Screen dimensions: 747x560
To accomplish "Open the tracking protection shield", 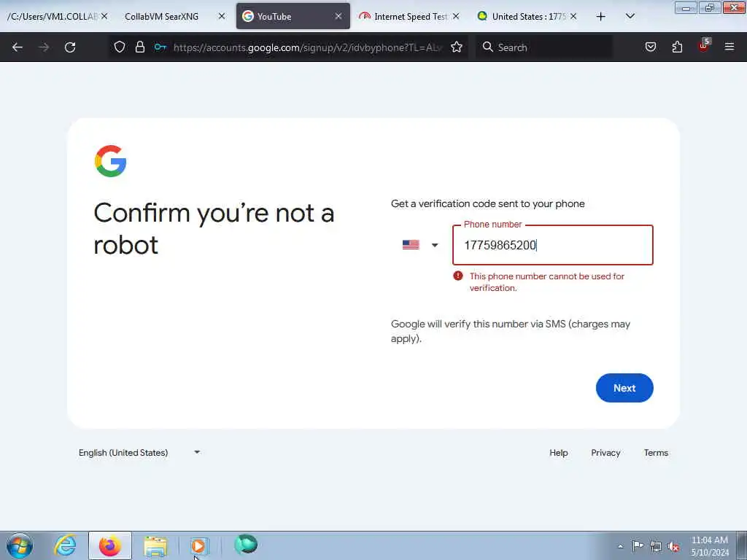I will click(x=120, y=47).
